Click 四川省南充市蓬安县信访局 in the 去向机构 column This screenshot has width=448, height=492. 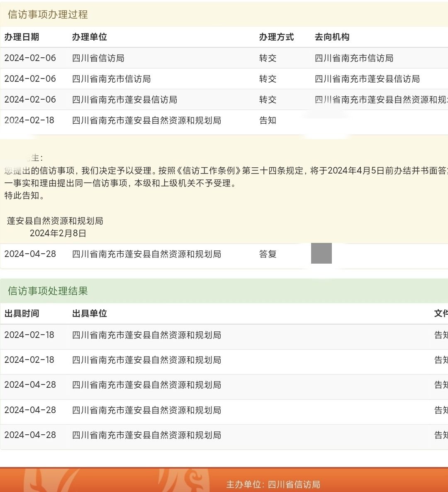(367, 79)
